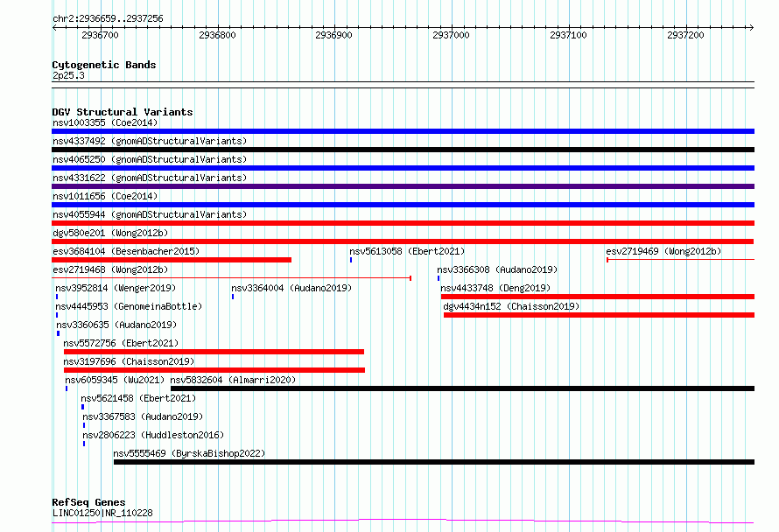Click ruler position 2937000
This screenshot has height=532, width=779.
pyautogui.click(x=451, y=35)
